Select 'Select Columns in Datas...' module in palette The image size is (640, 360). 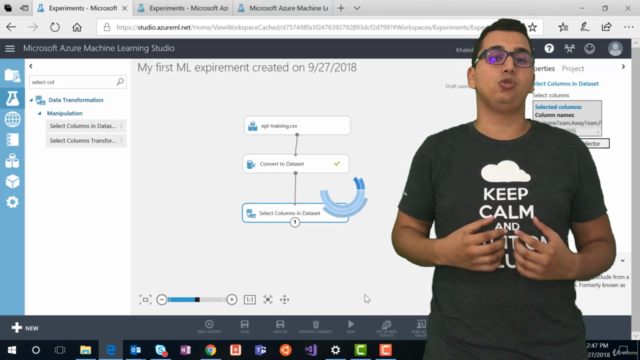(x=86, y=126)
